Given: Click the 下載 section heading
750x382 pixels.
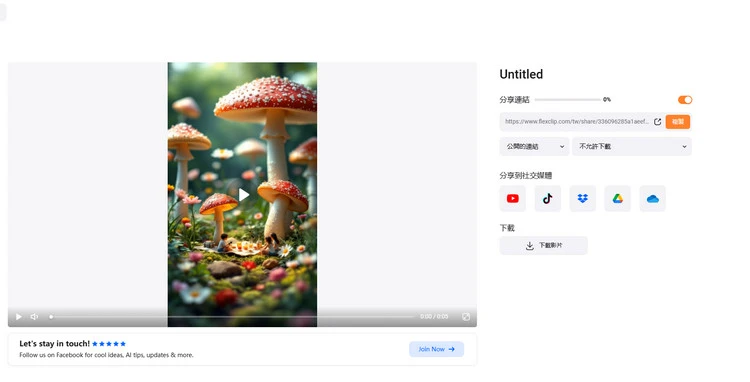Looking at the screenshot, I should [x=507, y=228].
